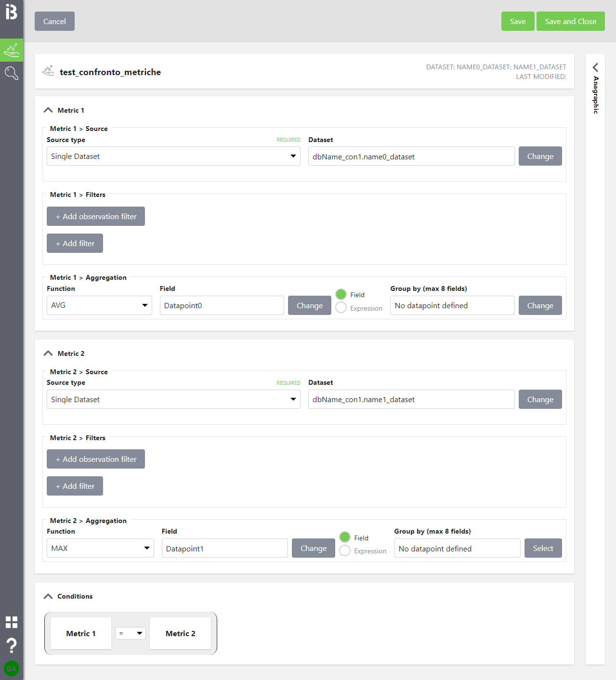
Task: Collapse the Conditions section
Action: click(48, 596)
